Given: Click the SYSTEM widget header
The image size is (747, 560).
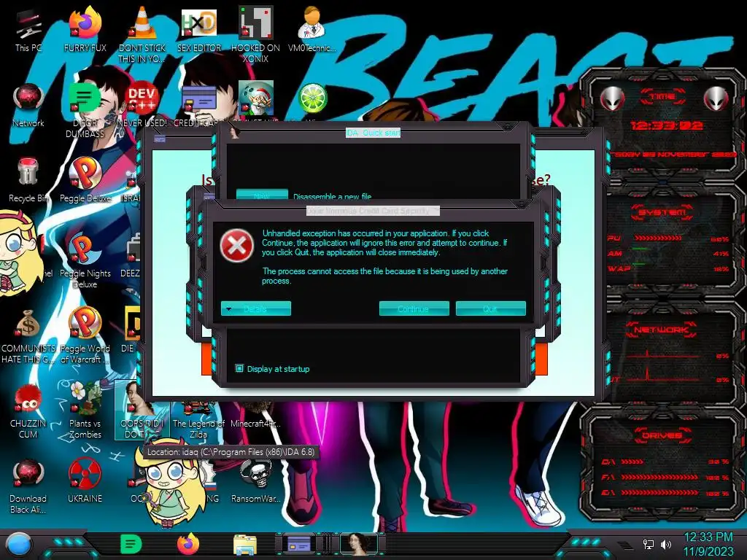Looking at the screenshot, I should pyautogui.click(x=662, y=212).
